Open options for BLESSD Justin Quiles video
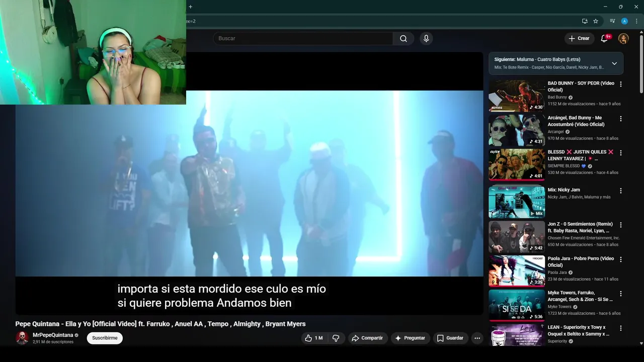Screen dimensions: 644x362 click(620, 153)
